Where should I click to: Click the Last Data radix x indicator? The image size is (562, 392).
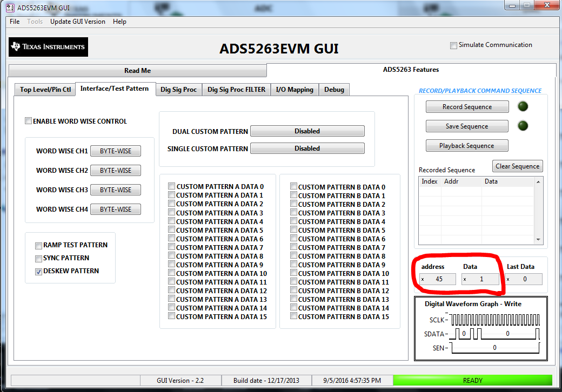click(509, 279)
